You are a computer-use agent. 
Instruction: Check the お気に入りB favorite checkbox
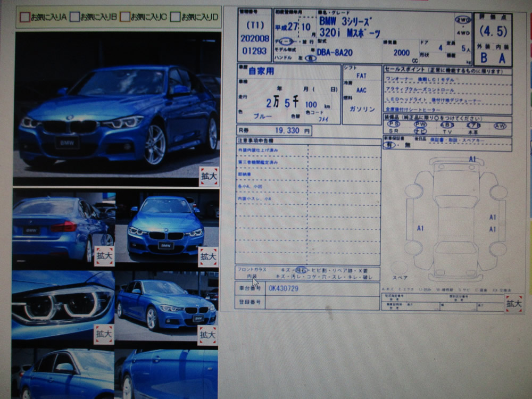[x=74, y=16]
